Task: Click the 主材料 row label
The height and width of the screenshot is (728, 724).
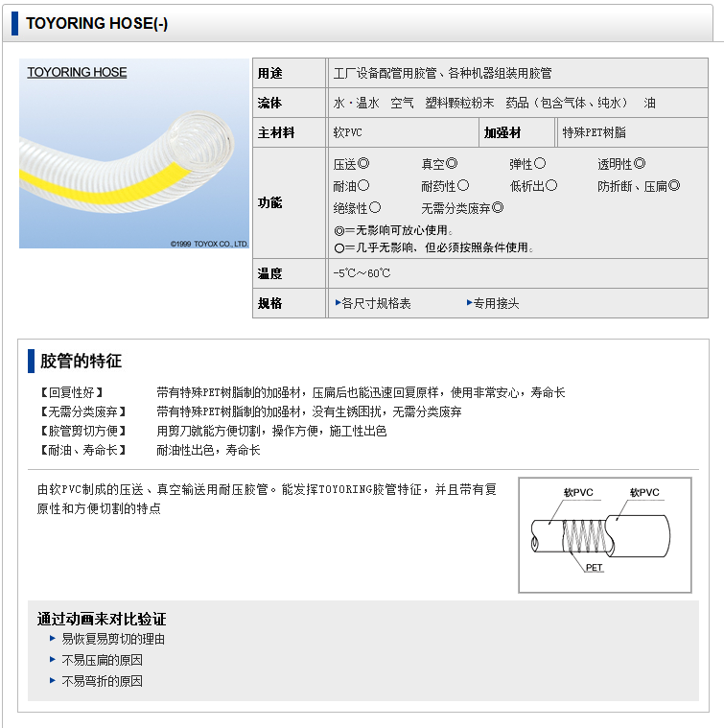Action: tap(276, 132)
